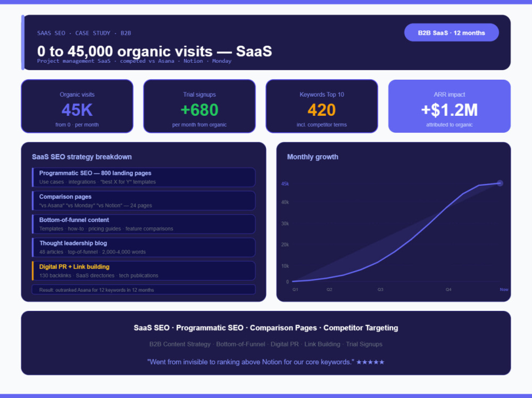The height and width of the screenshot is (398, 532).
Task: Click the five-star rating
Action: 370,362
